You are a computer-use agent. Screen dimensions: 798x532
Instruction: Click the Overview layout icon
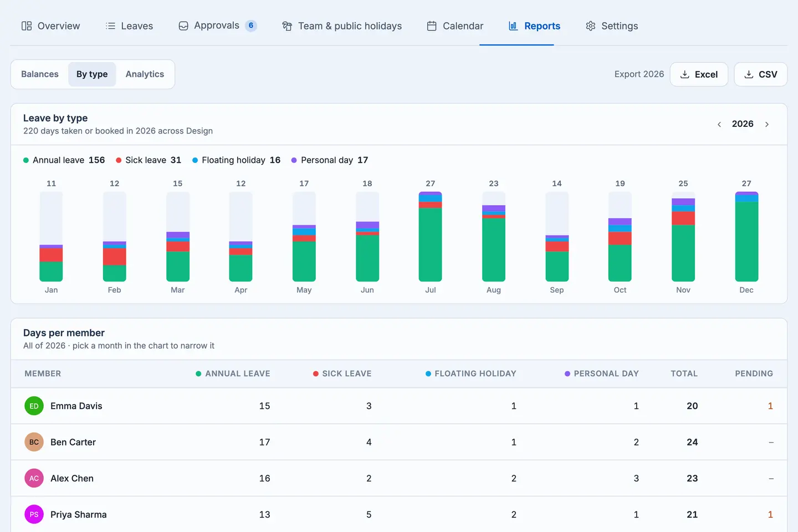(27, 26)
